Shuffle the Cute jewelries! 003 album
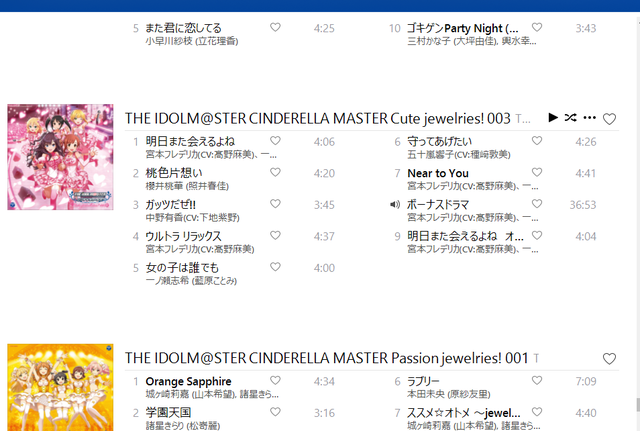640x431 pixels. coord(571,118)
